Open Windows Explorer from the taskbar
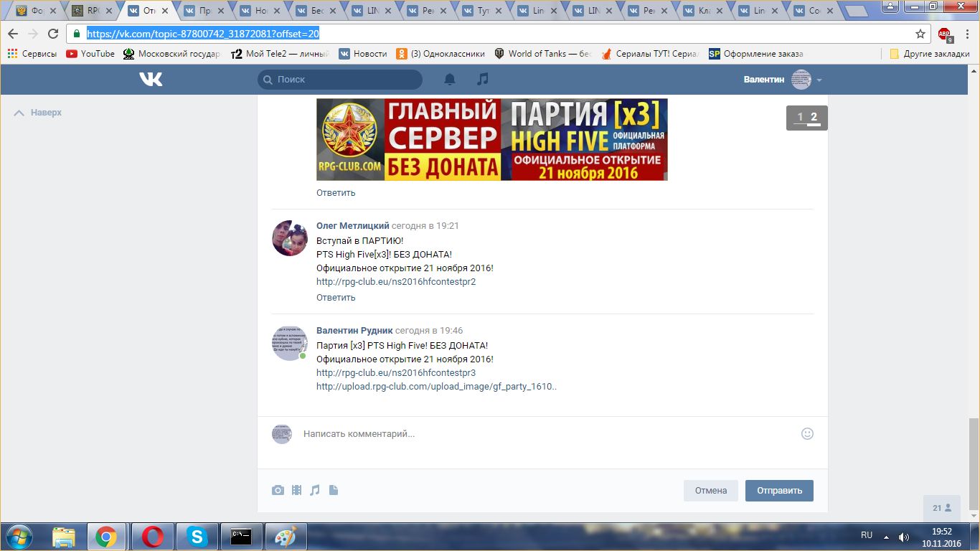This screenshot has height=551, width=980. 64,536
